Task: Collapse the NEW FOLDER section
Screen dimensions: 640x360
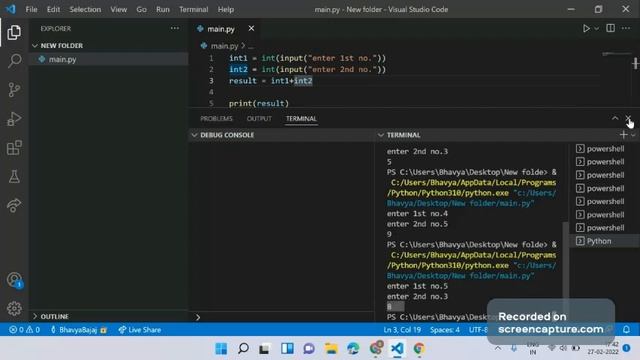Action: (x=109, y=46)
